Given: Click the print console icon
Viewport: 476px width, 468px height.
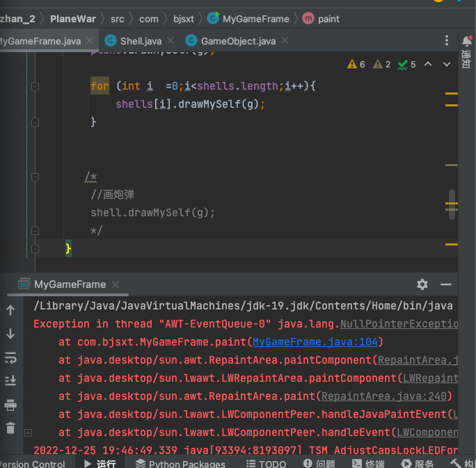Looking at the screenshot, I should point(10,405).
